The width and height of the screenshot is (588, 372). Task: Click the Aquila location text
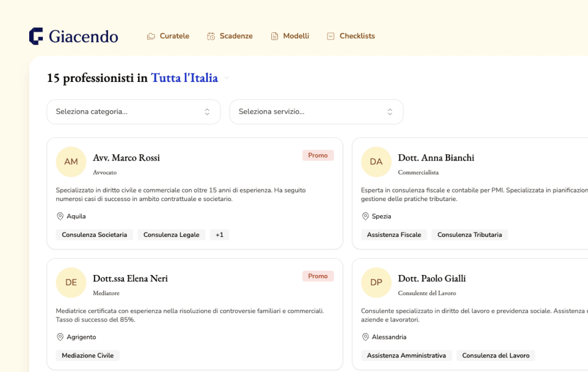point(76,216)
